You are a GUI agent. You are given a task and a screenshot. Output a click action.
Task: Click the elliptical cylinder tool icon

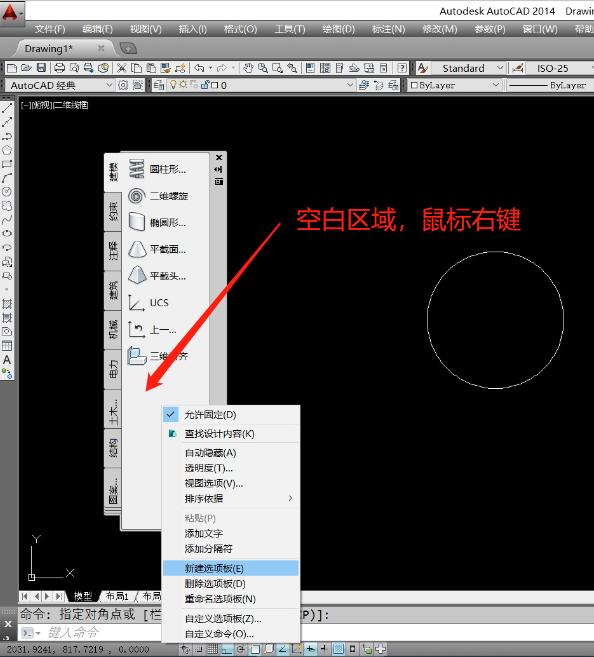pos(137,222)
